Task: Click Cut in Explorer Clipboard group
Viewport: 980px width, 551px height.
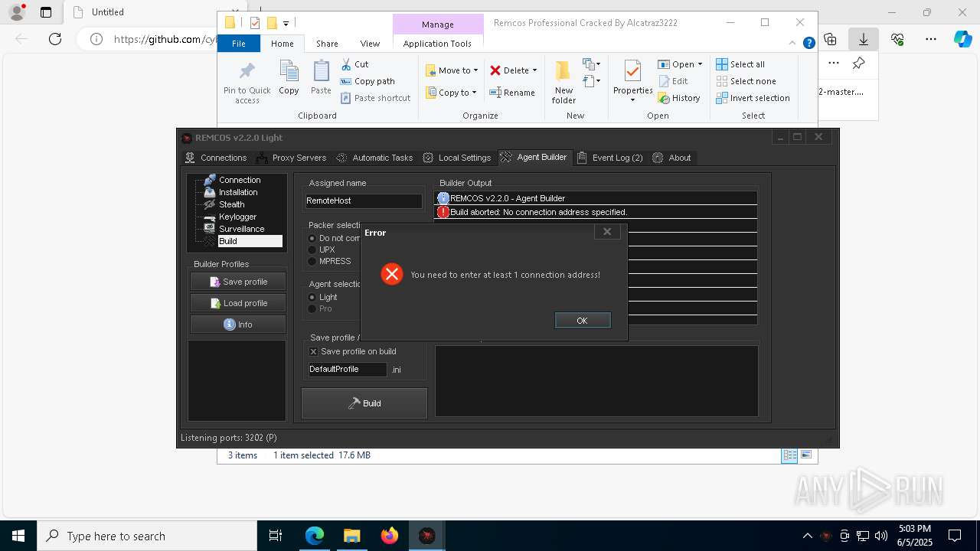Action: tap(354, 64)
